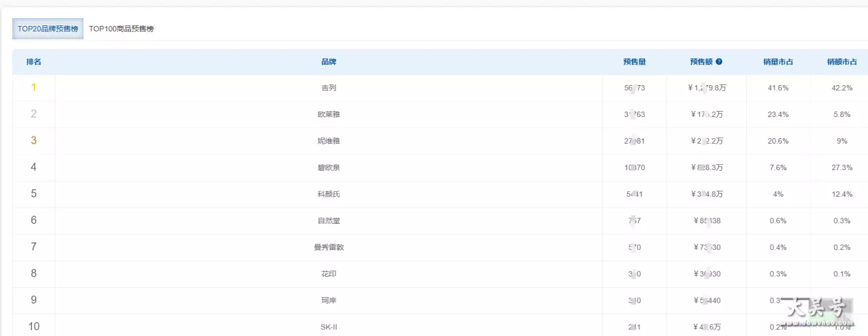Click 23.4% volume share for 欧莱雅

point(778,115)
